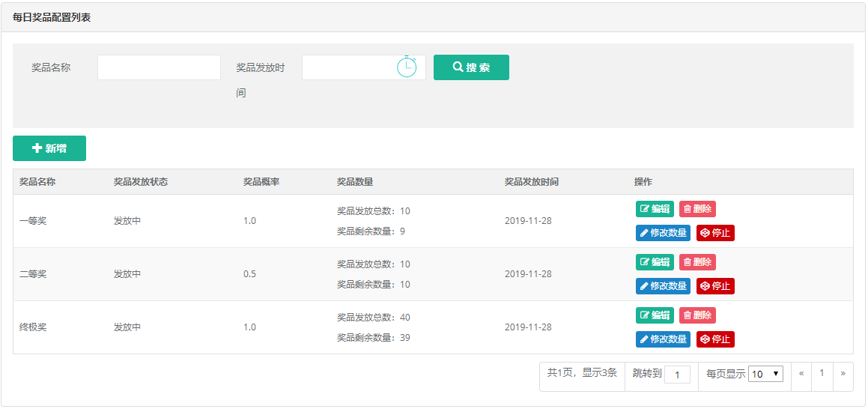Click 奖品发放总数：40 text

[x=374, y=318]
